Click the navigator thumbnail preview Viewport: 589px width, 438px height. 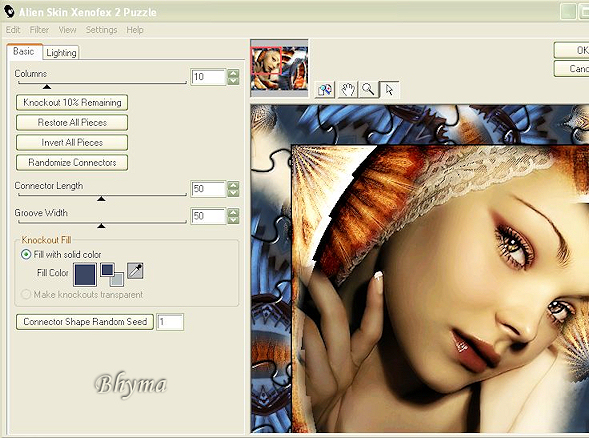pos(279,68)
